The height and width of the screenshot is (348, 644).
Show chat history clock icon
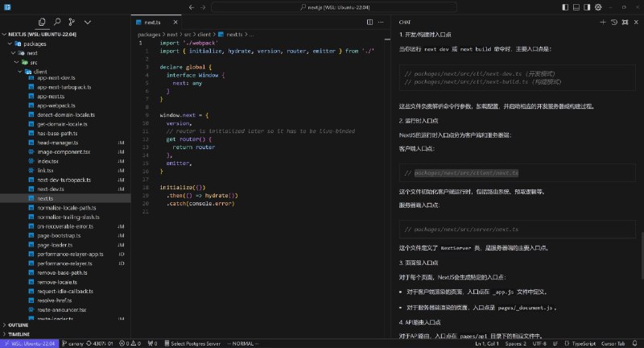[x=614, y=23]
